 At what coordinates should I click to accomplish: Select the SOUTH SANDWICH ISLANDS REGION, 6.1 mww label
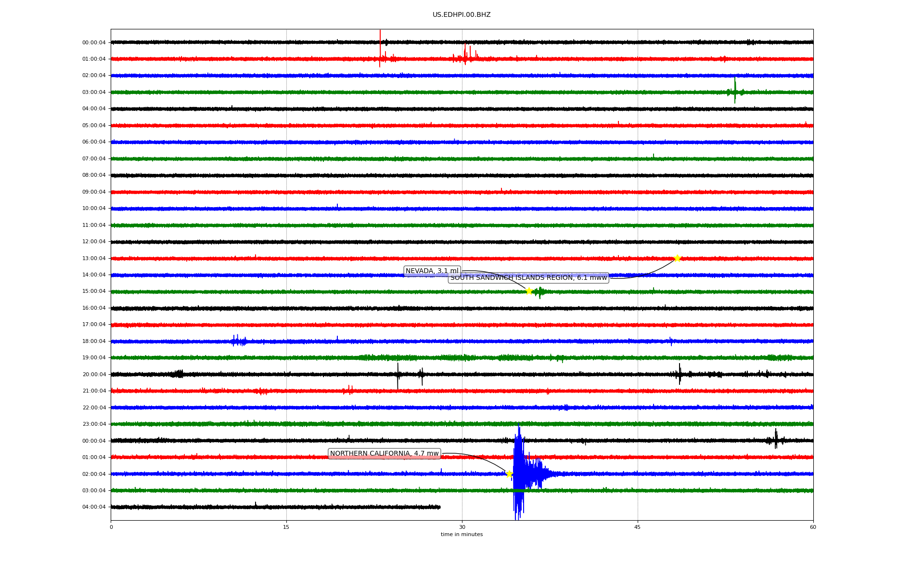[528, 278]
